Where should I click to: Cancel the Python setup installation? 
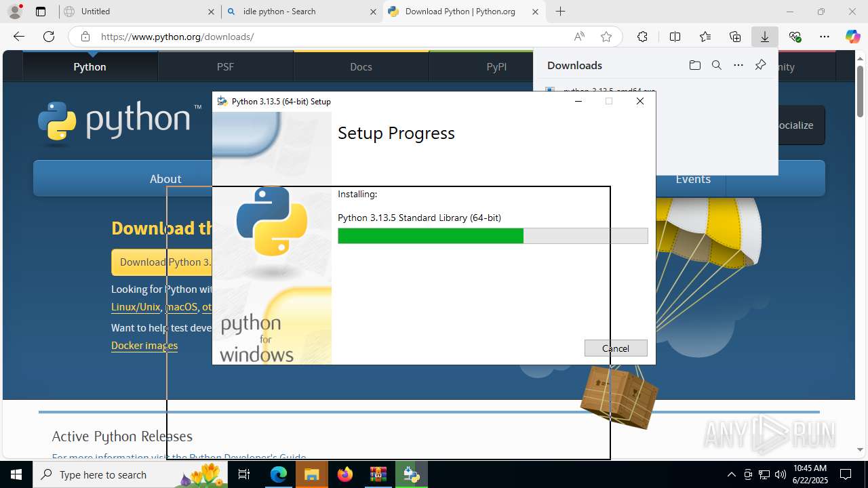(616, 348)
